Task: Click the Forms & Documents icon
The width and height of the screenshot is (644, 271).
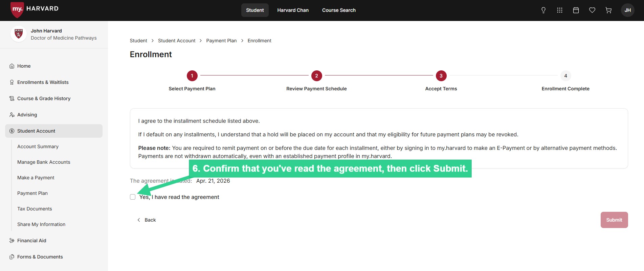Action: coord(12,257)
